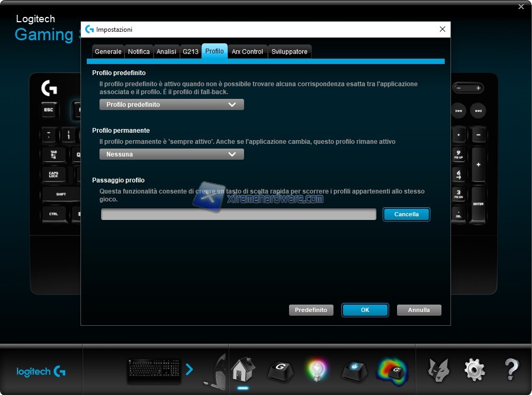Click the blue arrow next to device
This screenshot has width=532, height=395.
tap(189, 370)
